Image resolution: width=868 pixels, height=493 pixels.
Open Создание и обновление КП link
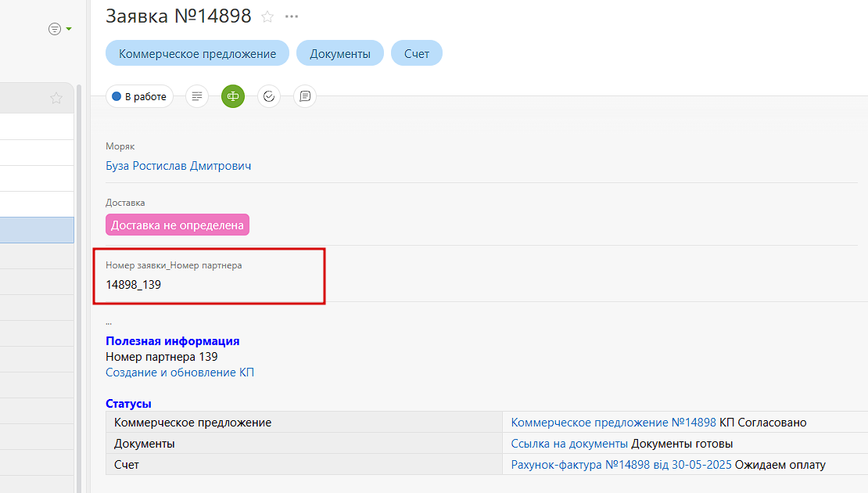(180, 372)
